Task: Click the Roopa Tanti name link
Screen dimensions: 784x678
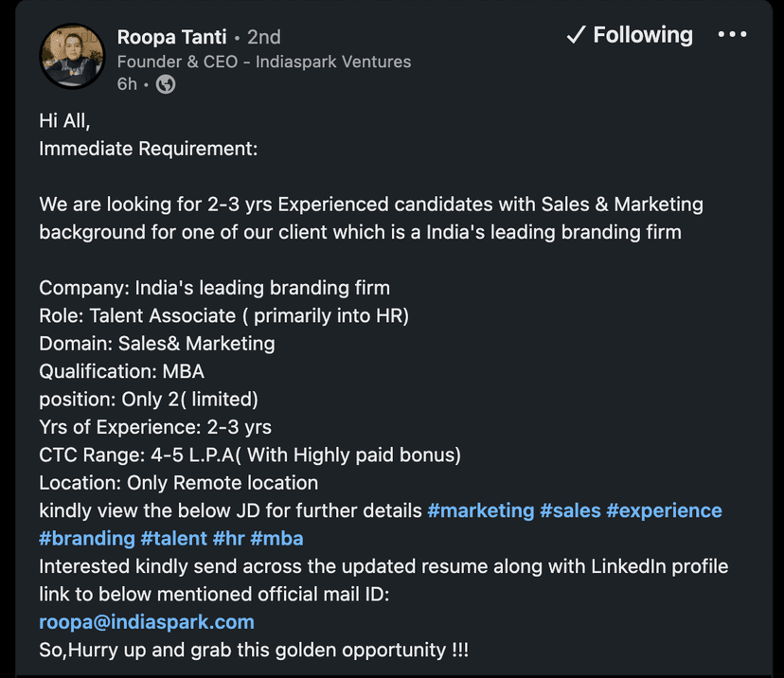Action: (x=171, y=37)
